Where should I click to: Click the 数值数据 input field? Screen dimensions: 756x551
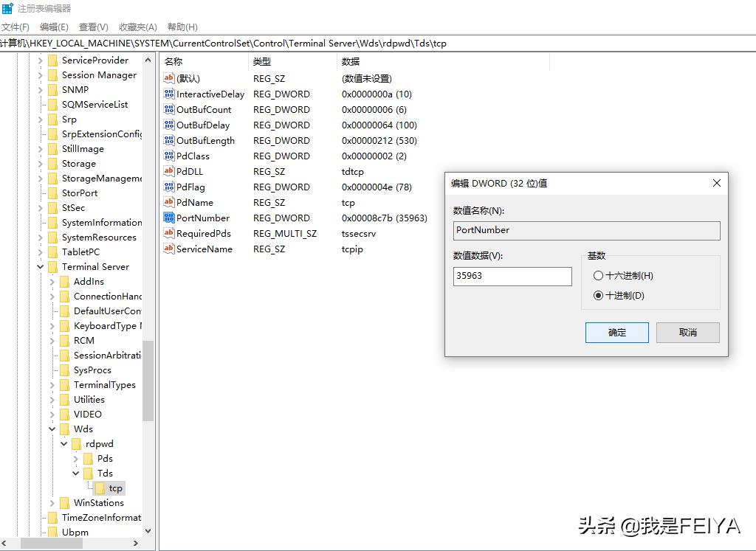[x=512, y=276]
